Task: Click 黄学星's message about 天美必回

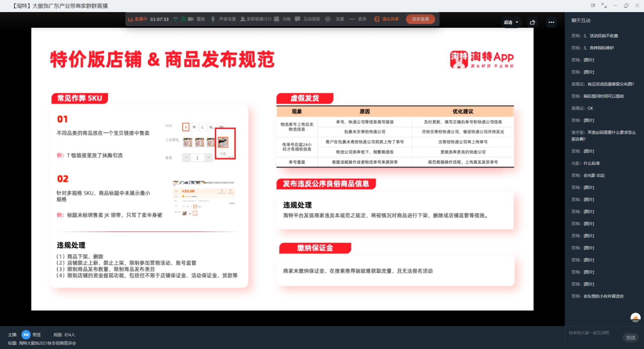Action: point(604,136)
